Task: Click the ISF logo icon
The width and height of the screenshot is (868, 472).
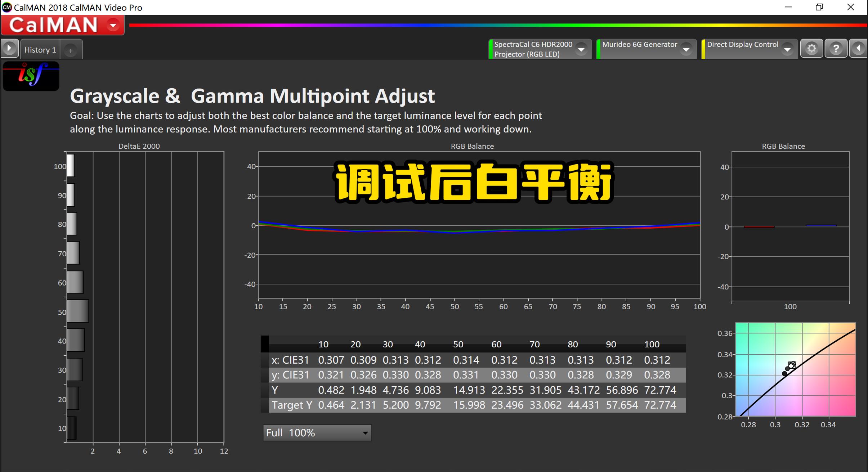Action: tap(31, 76)
